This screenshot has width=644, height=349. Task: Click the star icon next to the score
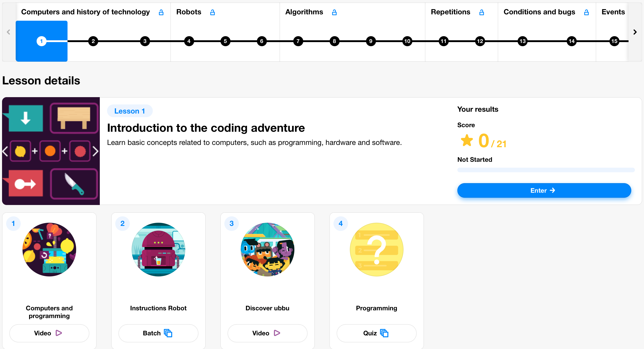(x=467, y=140)
